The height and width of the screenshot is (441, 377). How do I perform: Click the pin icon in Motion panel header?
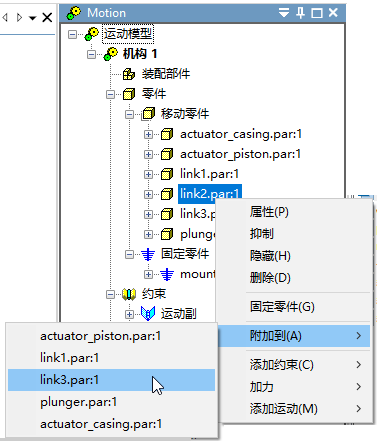300,13
